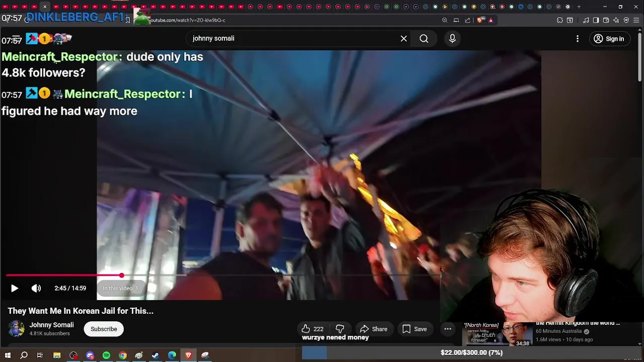Open Brave Rewards triangle icon
The image size is (644, 362).
[x=491, y=20]
